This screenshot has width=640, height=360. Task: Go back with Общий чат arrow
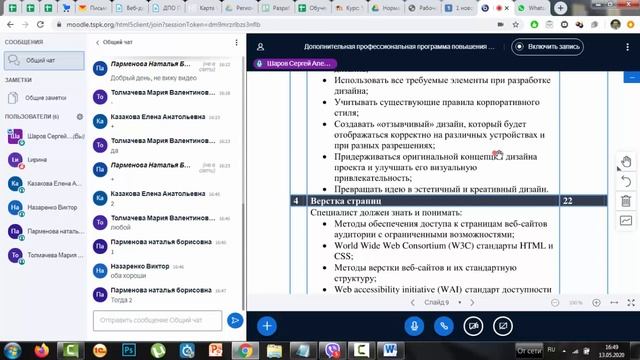(x=114, y=42)
